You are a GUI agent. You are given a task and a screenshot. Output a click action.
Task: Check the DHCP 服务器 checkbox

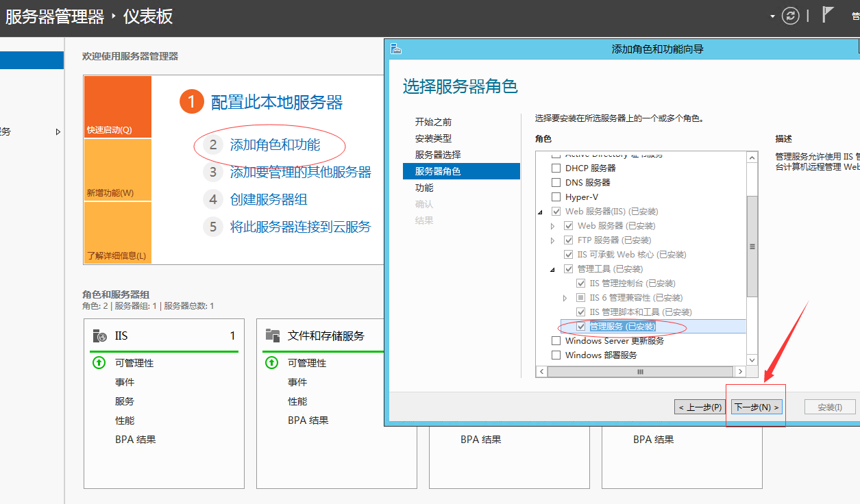click(556, 168)
